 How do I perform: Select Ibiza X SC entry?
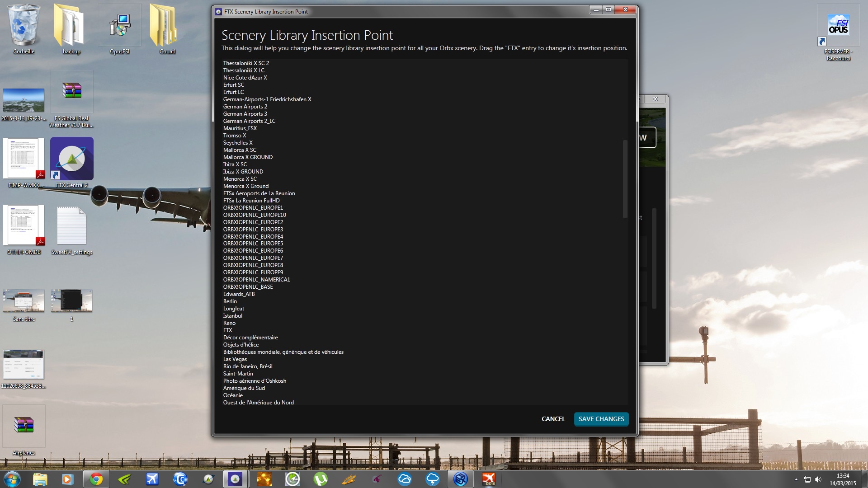point(235,164)
